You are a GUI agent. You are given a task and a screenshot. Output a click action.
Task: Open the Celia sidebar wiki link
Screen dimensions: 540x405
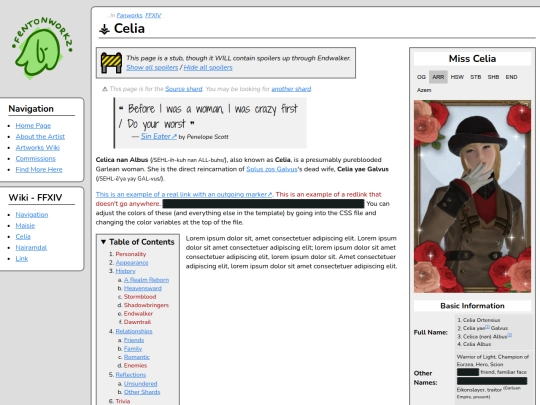pyautogui.click(x=23, y=237)
